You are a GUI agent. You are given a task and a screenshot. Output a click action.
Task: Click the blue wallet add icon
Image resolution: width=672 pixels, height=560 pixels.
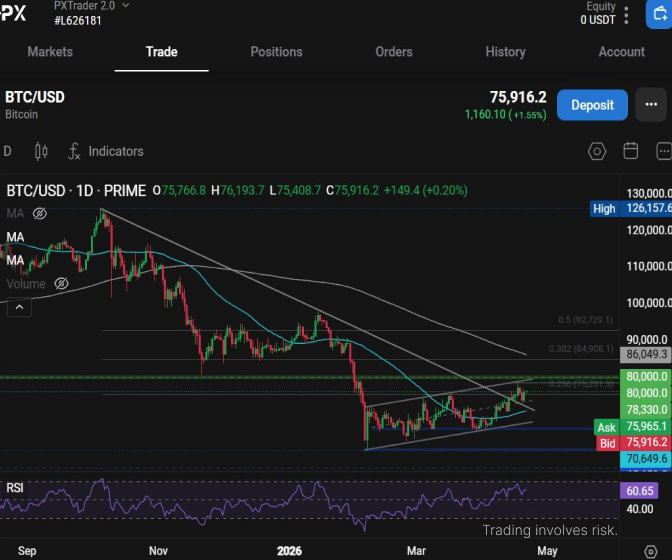pyautogui.click(x=660, y=14)
